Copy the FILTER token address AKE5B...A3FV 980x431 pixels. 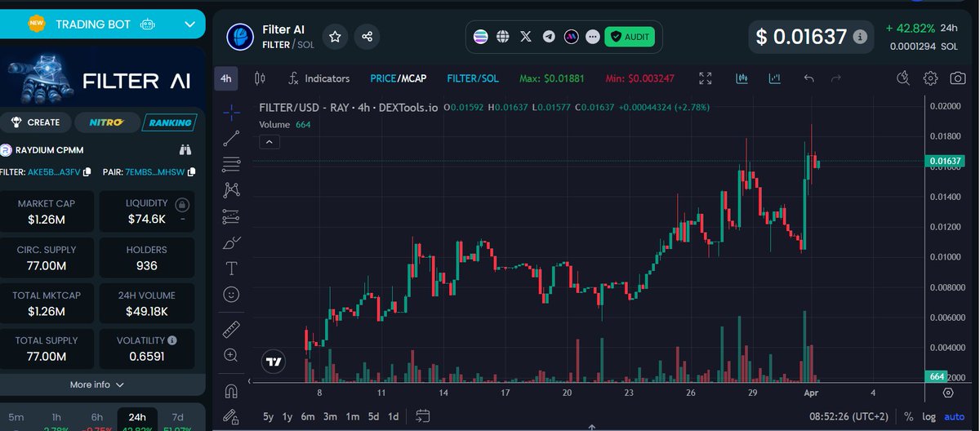(87, 172)
